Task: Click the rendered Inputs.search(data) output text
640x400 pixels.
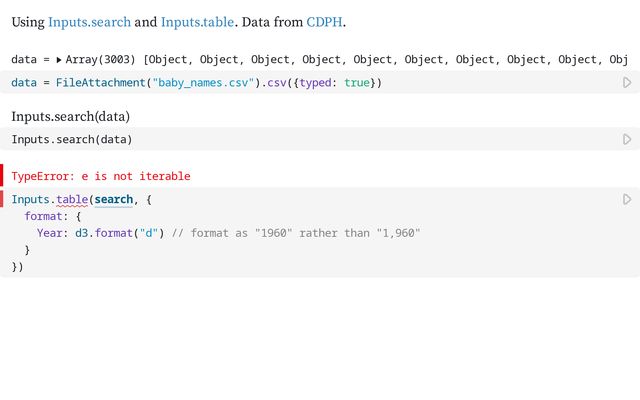Action: coord(71,117)
